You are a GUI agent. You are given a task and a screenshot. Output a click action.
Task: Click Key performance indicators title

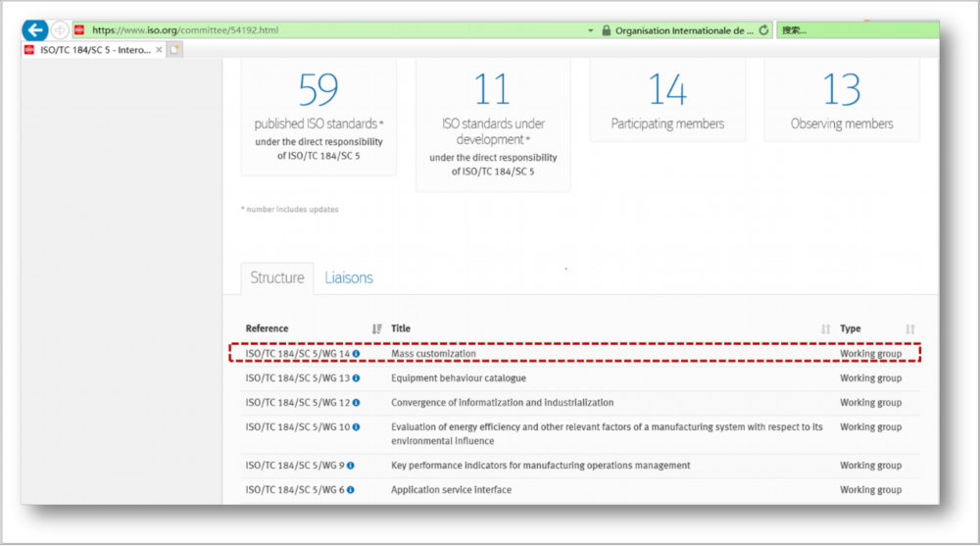pyautogui.click(x=541, y=466)
